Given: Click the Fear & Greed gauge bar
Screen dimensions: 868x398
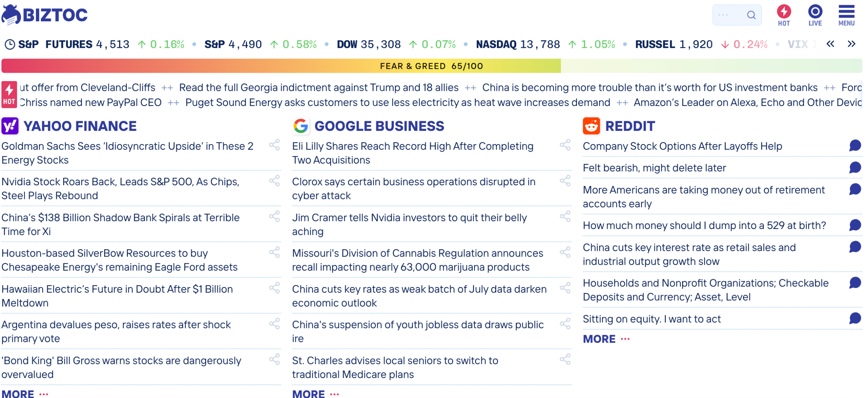Looking at the screenshot, I should click(431, 66).
